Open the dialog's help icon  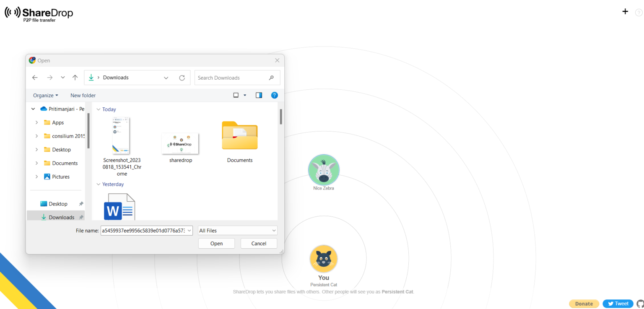[x=274, y=95]
